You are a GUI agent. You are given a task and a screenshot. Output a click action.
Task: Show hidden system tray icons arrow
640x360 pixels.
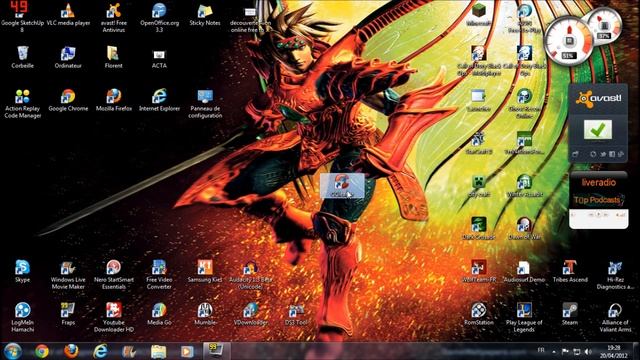pyautogui.click(x=554, y=351)
